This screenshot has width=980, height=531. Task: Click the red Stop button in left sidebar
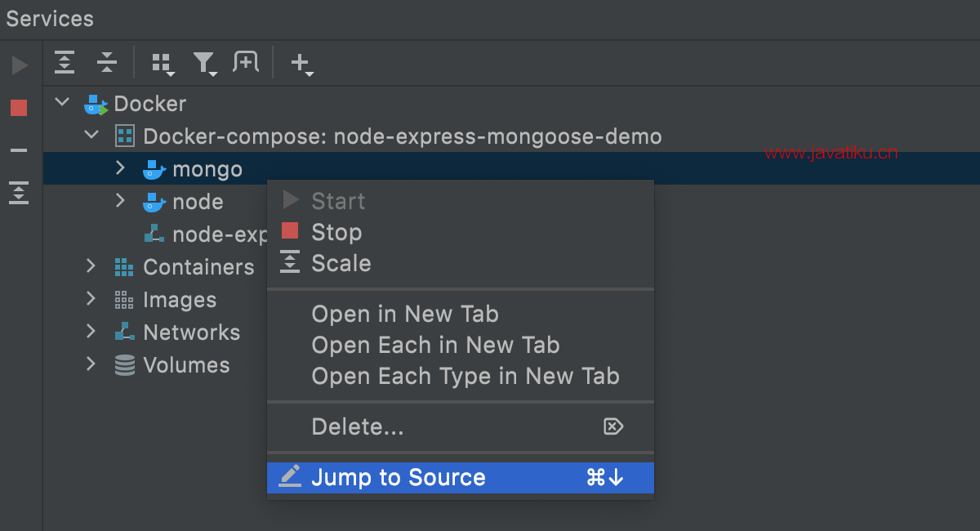19,108
